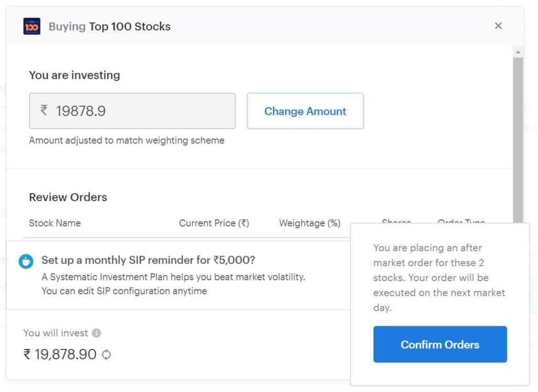Screen dimensions: 538x392
Task: Click the Order Type column header
Action: tap(461, 221)
